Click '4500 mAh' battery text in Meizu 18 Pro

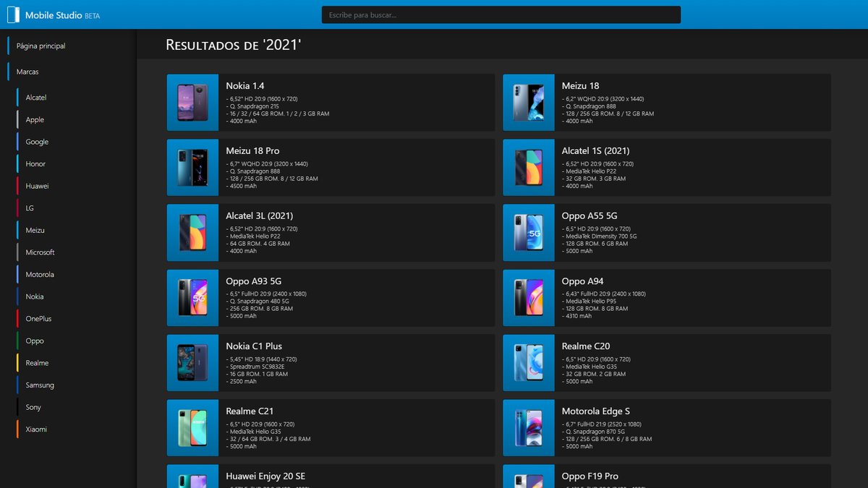pyautogui.click(x=241, y=186)
